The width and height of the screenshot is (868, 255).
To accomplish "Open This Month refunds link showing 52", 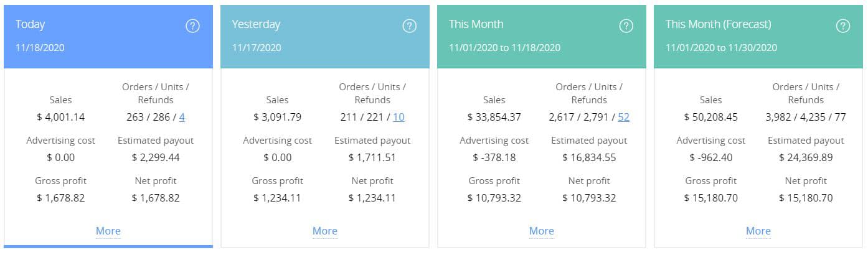I will (x=623, y=117).
